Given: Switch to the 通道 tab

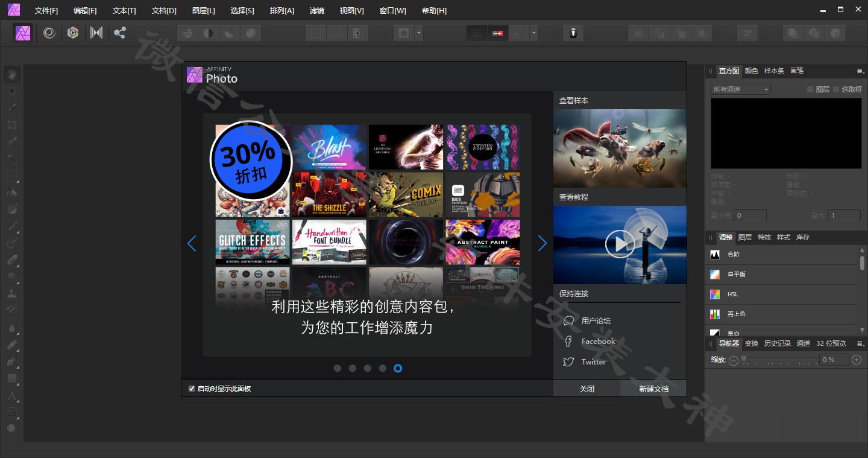Looking at the screenshot, I should [x=804, y=343].
